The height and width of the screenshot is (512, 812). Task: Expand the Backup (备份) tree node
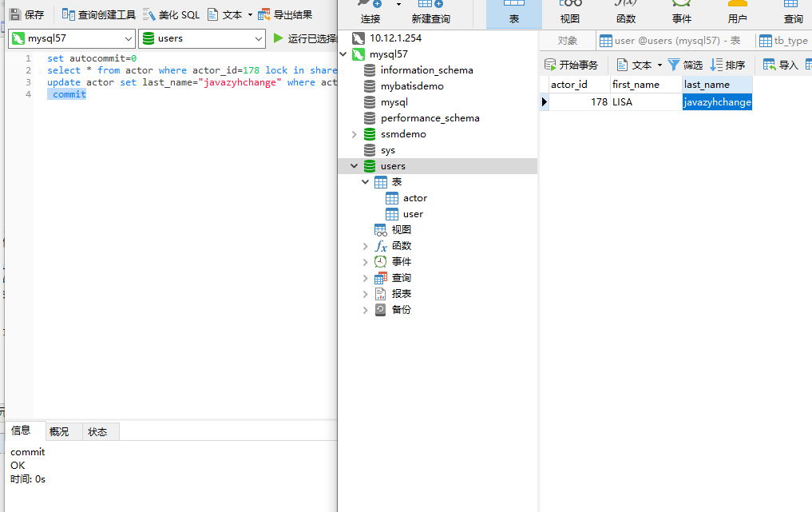[x=365, y=310]
